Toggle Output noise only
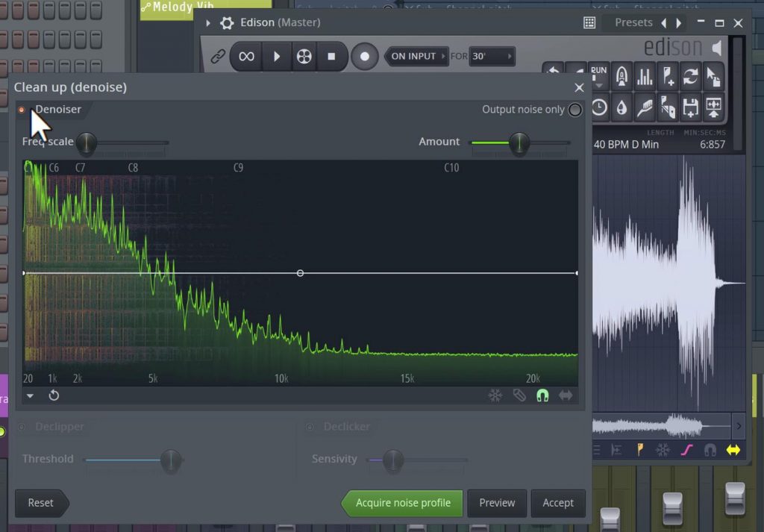The image size is (764, 532). click(574, 109)
